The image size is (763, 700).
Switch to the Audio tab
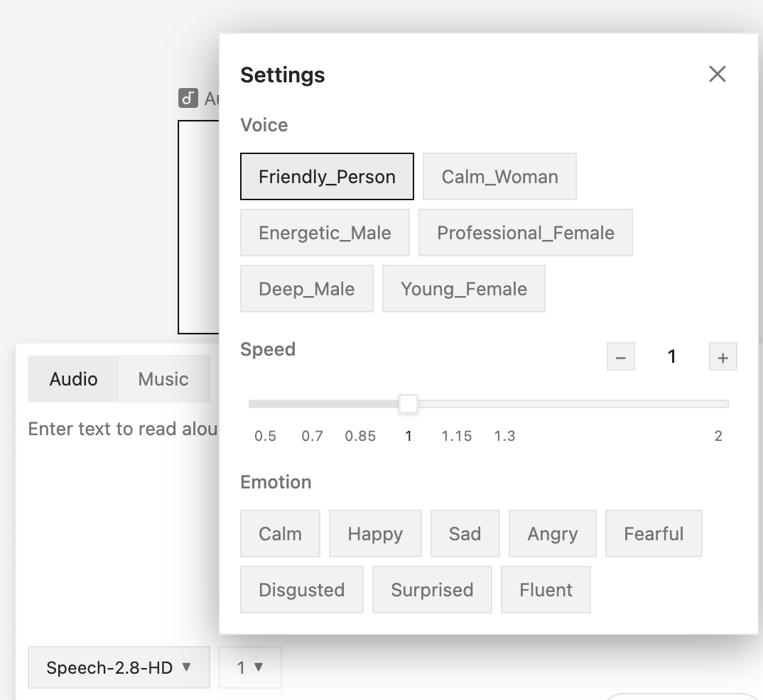[x=73, y=378]
